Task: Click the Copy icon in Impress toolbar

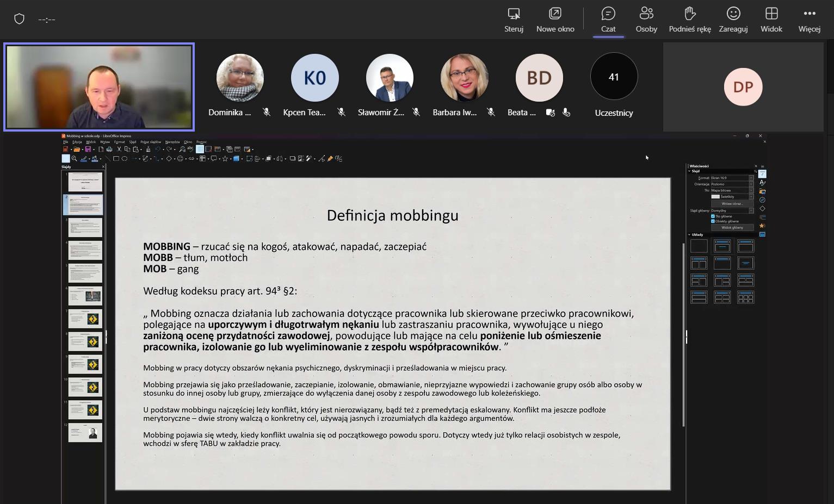Action: (127, 149)
